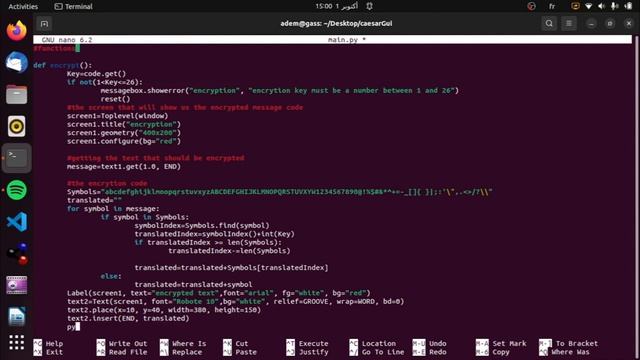
Task: Click the Paste shortcut label
Action: [x=246, y=352]
